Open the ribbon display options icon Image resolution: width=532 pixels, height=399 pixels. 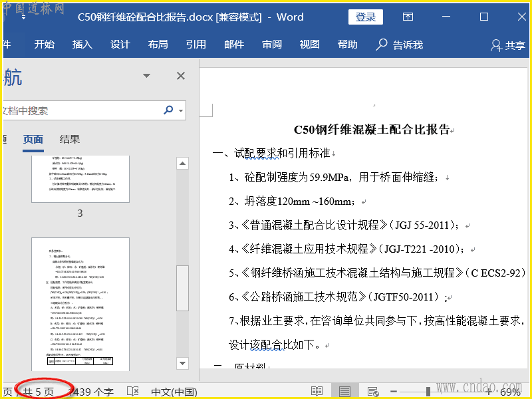pos(408,17)
